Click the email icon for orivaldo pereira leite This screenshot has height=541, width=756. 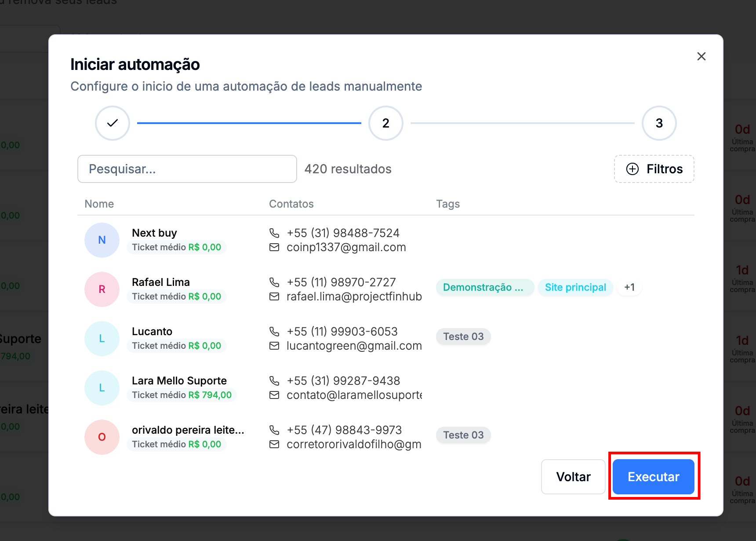[x=274, y=444]
